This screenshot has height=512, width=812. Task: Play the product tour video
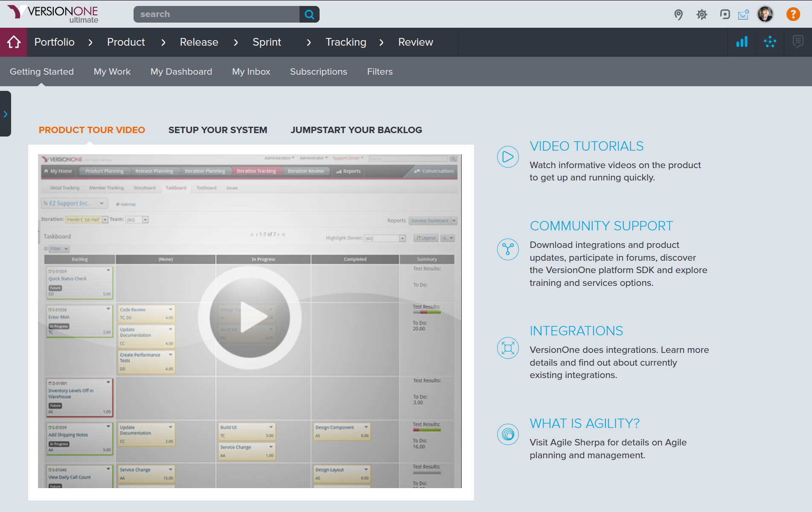(x=250, y=317)
